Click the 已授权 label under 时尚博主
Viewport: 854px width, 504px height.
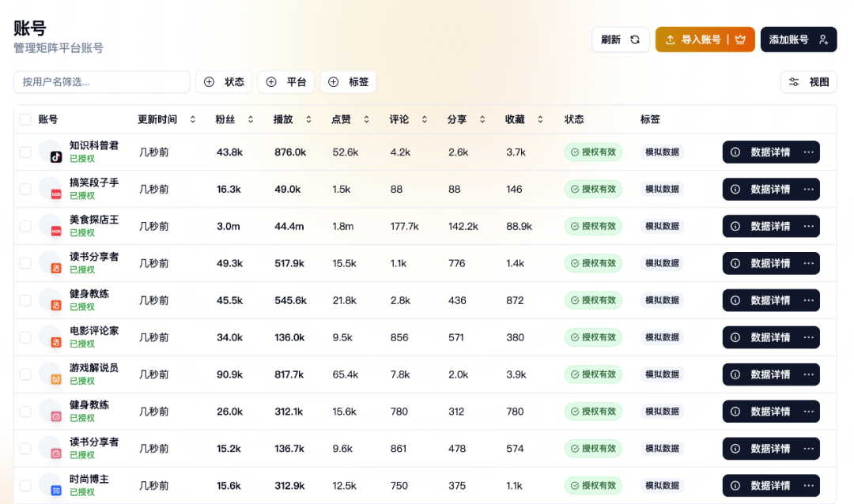(82, 492)
